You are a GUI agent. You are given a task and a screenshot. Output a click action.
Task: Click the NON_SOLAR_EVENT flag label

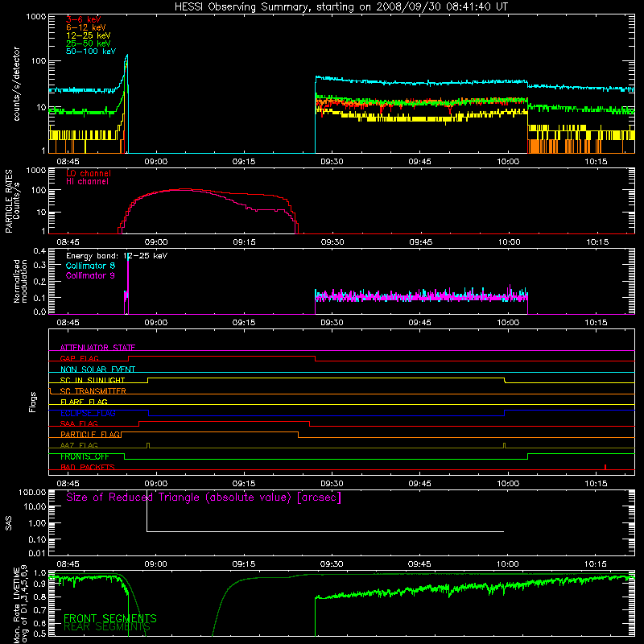tap(97, 369)
